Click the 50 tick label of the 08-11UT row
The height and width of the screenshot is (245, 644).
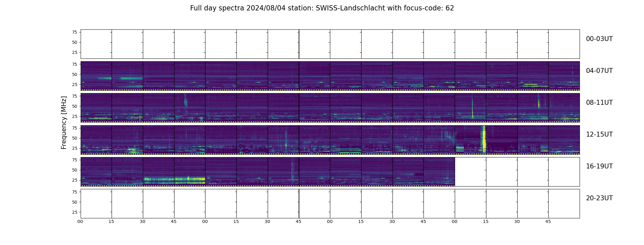[75, 106]
